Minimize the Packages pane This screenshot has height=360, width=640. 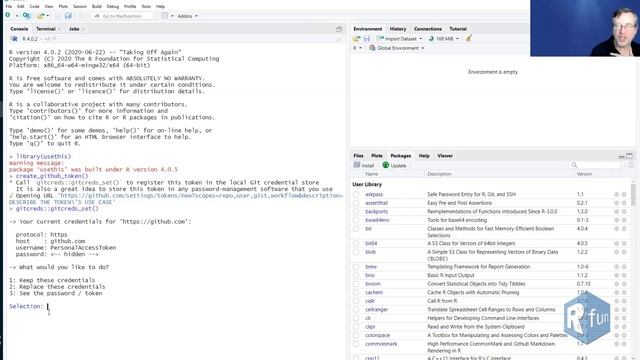[621, 156]
